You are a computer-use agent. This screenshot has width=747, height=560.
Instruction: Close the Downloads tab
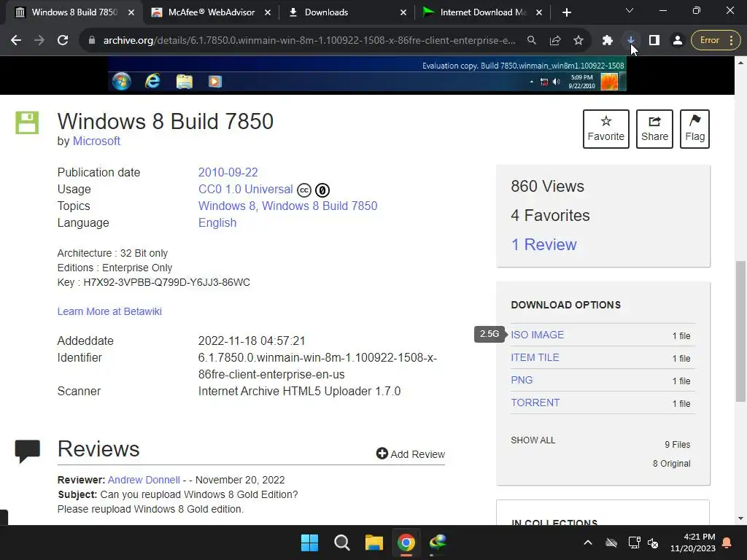403,12
